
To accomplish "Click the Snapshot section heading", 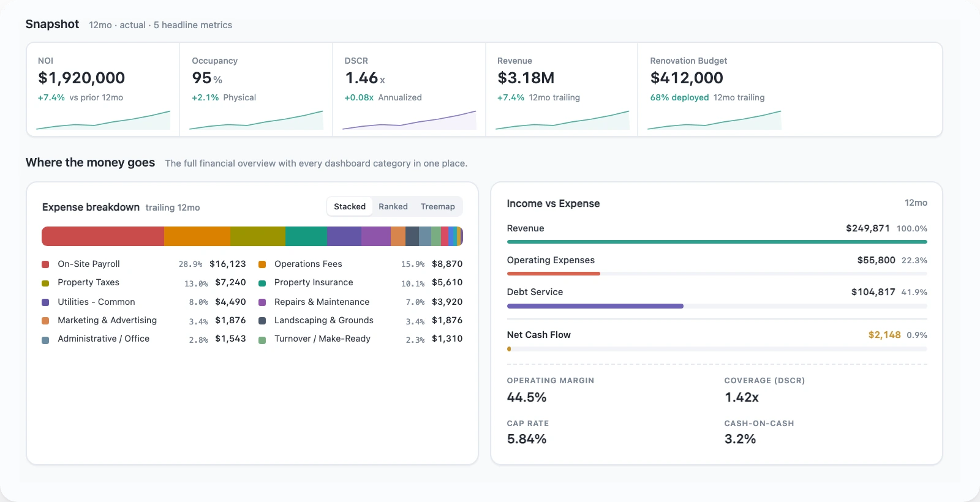I will tap(52, 24).
